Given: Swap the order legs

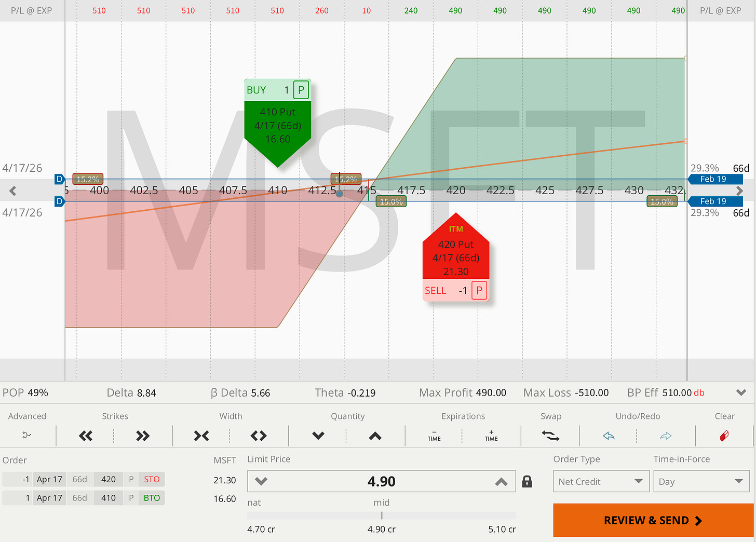Looking at the screenshot, I should tap(550, 436).
